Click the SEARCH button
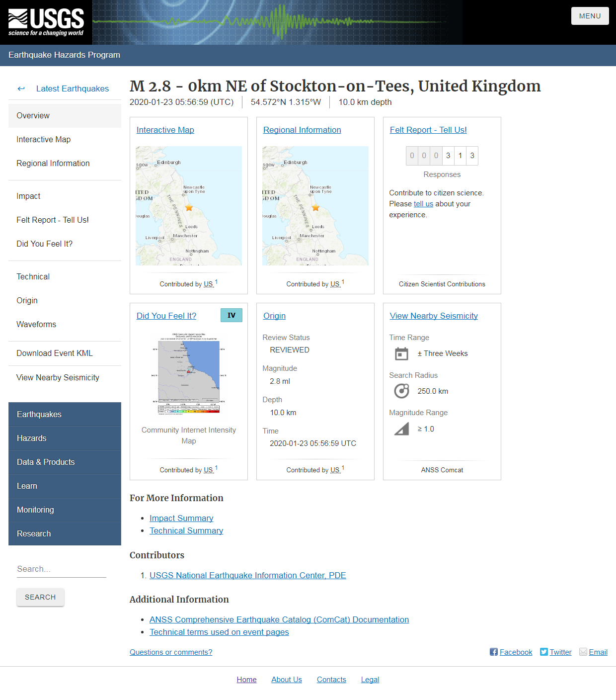 tap(40, 597)
